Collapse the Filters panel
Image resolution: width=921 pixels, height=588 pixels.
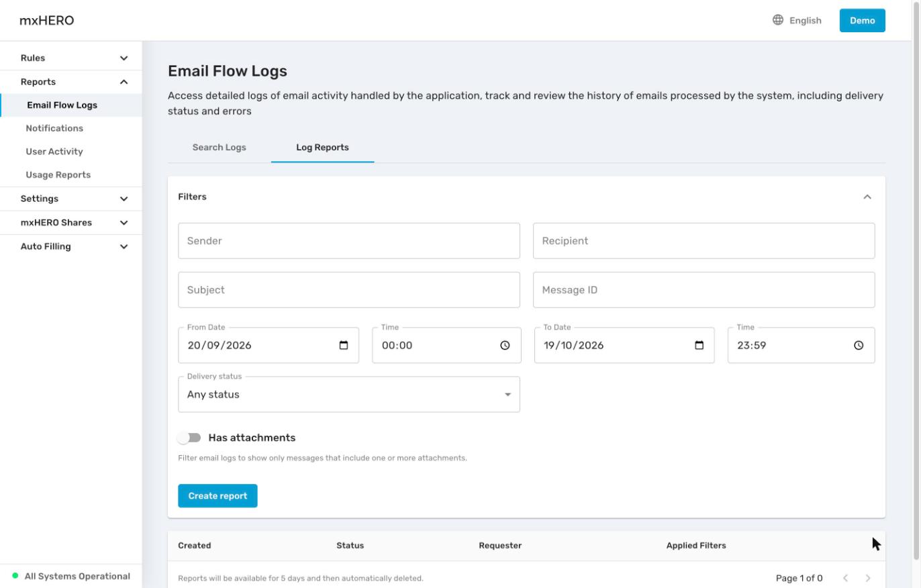click(867, 197)
